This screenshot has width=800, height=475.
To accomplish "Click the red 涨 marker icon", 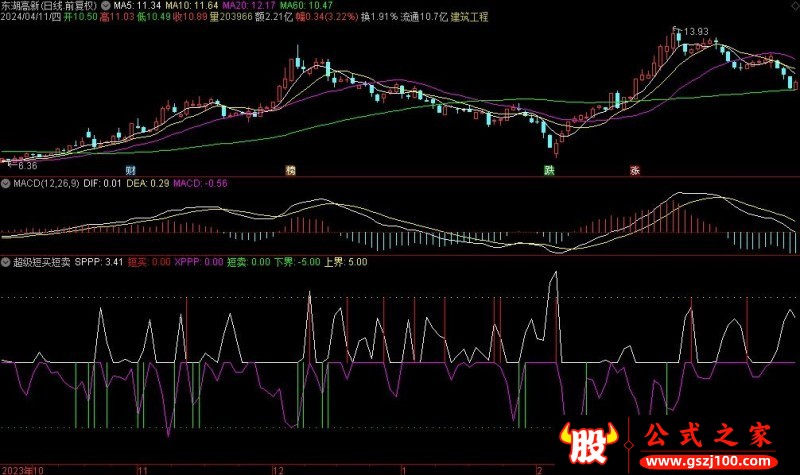I will click(635, 170).
